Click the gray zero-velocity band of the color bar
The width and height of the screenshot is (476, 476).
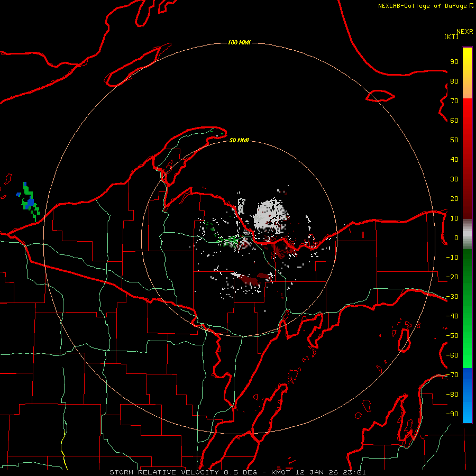467,234
